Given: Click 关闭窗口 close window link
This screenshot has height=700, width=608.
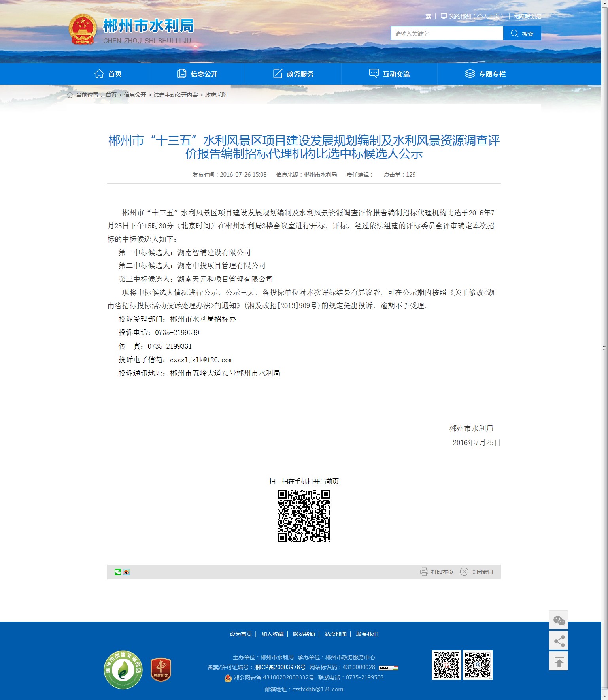Looking at the screenshot, I should coord(482,572).
